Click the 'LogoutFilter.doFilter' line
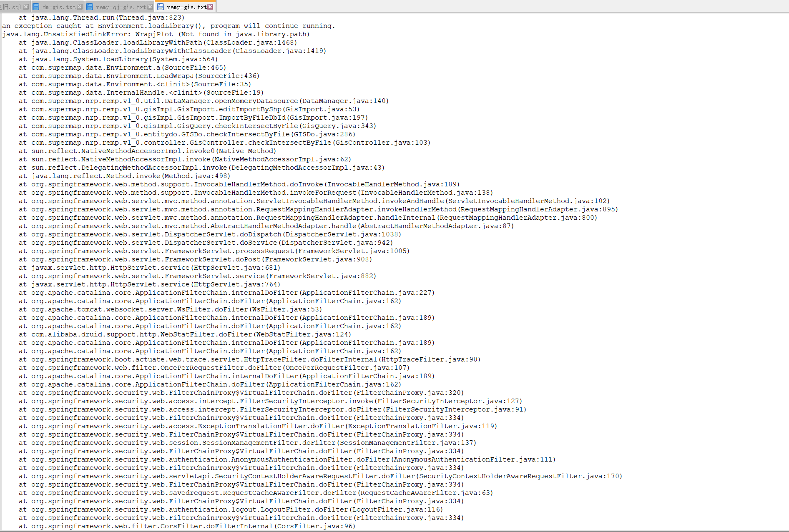Screen dimensions: 789x532 (231, 509)
